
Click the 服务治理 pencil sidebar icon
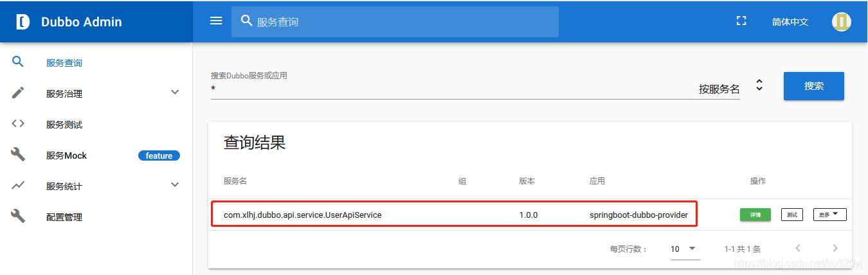[18, 93]
